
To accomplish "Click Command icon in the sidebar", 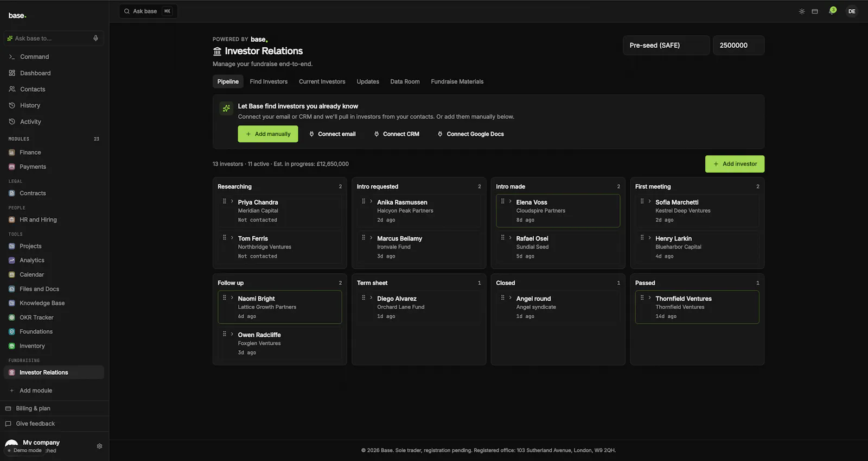I will (x=12, y=57).
